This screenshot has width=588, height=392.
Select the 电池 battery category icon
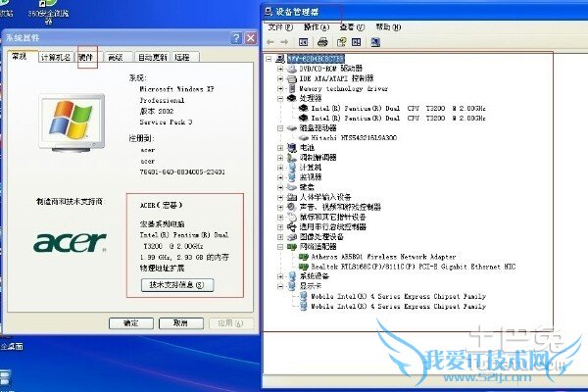click(x=292, y=148)
